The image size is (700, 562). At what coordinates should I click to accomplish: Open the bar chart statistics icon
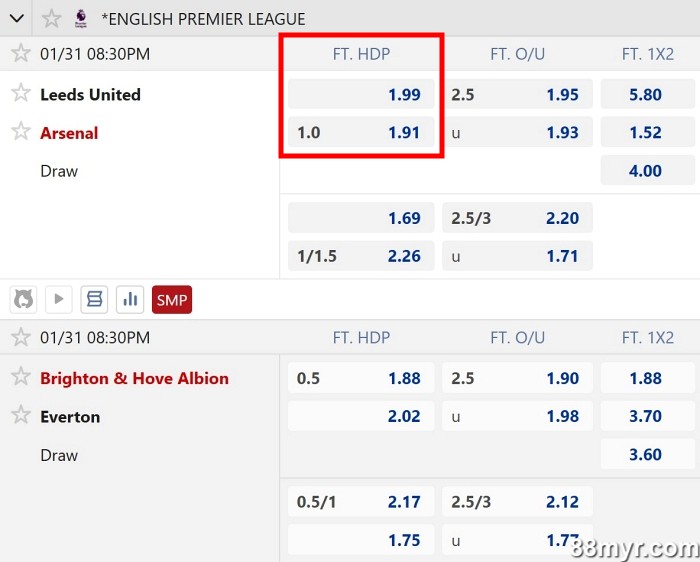tap(130, 298)
